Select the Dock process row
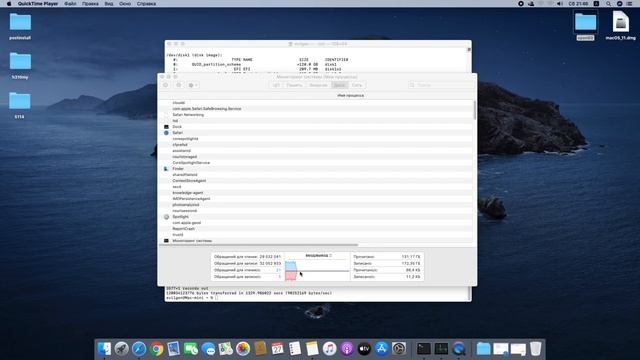Image resolution: width=640 pixels, height=360 pixels. [x=316, y=127]
